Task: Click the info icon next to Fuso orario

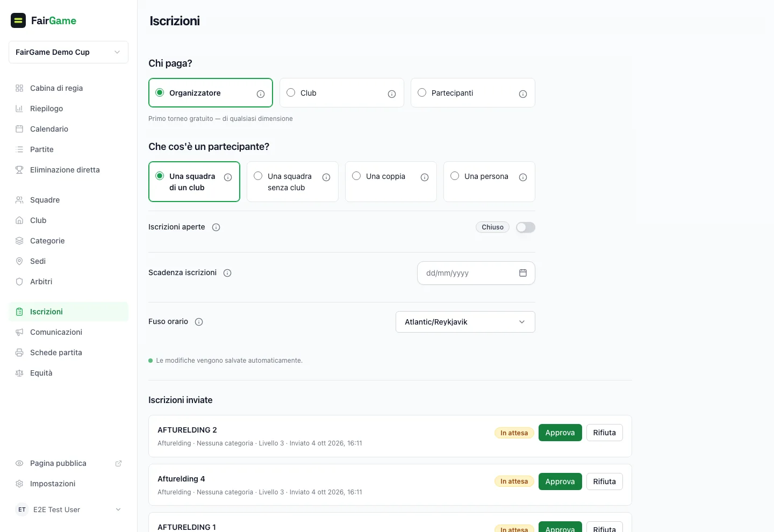Action: [199, 322]
